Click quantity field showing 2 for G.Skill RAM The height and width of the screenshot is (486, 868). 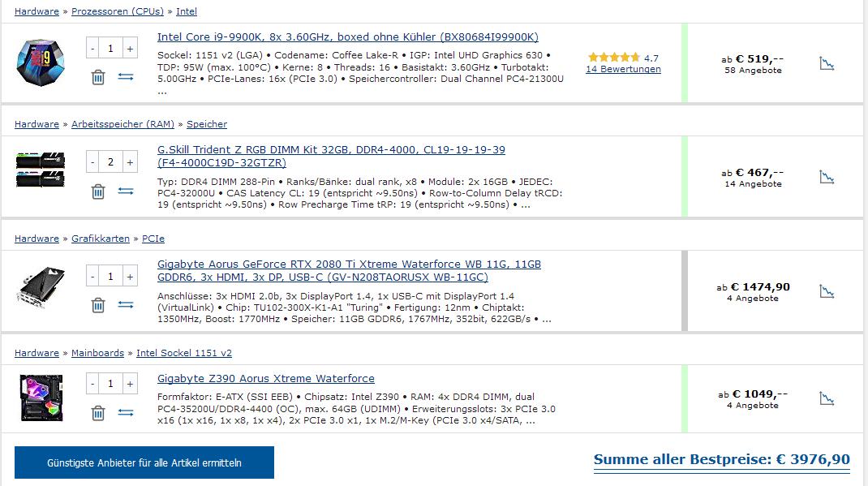tap(110, 162)
